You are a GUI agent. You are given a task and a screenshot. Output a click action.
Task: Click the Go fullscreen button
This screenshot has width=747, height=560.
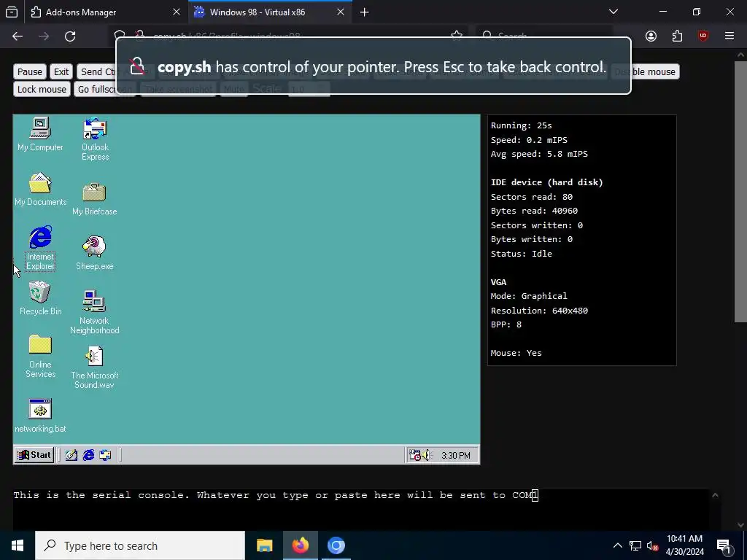pyautogui.click(x=105, y=89)
